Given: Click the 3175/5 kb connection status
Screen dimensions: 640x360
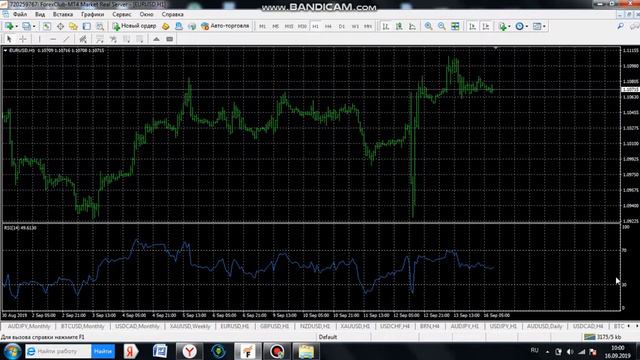Looking at the screenshot, I should (x=602, y=337).
